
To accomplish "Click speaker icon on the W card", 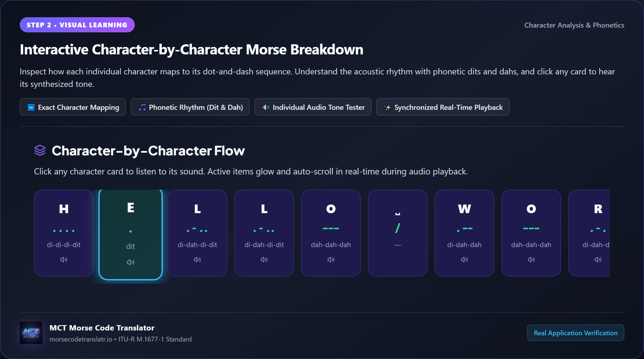I will click(464, 260).
